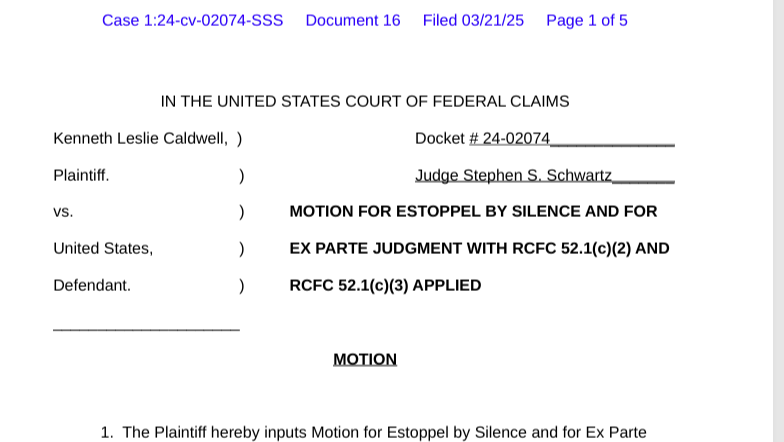Click the word Plaintiff in the caption

tap(81, 176)
